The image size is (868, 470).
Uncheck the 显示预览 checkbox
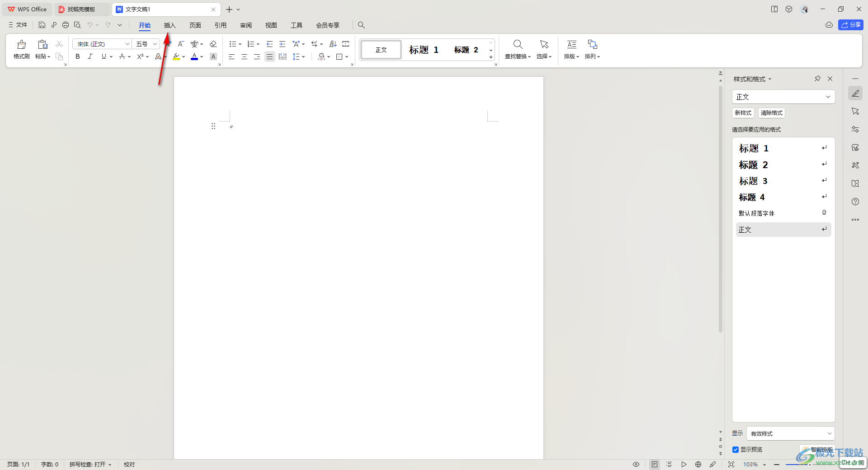coord(736,450)
